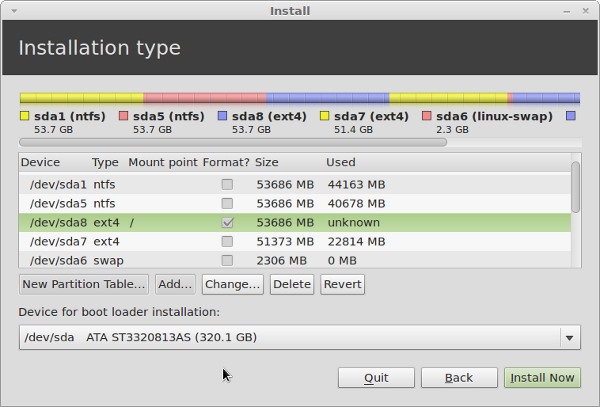This screenshot has height=407, width=600.
Task: Click the blue sda8 legend color swatch
Action: click(223, 116)
